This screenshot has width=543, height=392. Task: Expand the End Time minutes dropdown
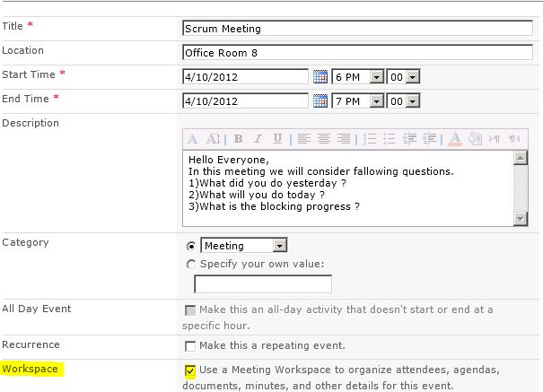tap(413, 100)
